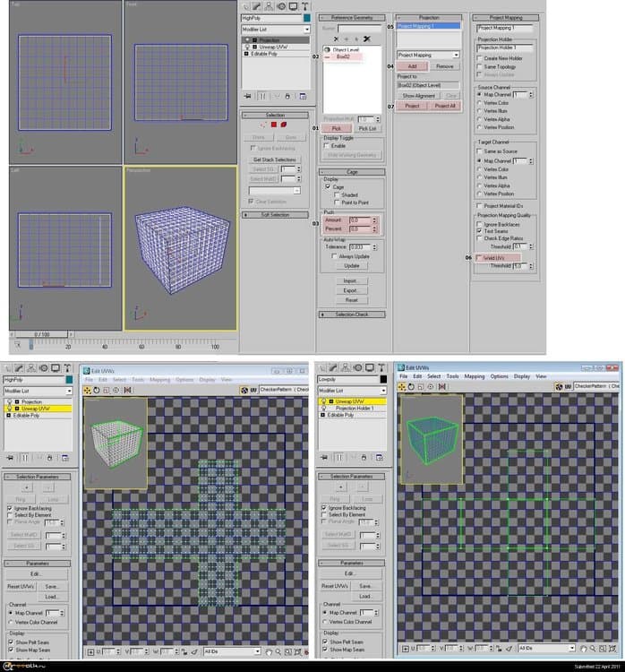The height and width of the screenshot is (672, 625).
Task: Open the Modifier List dropdown in the top panel
Action: click(x=276, y=30)
